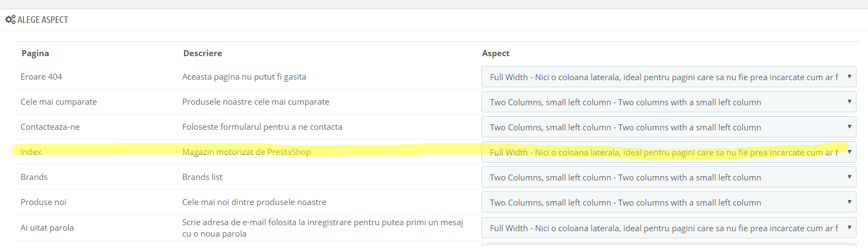
Task: Click the Pagina column header
Action: tap(36, 53)
